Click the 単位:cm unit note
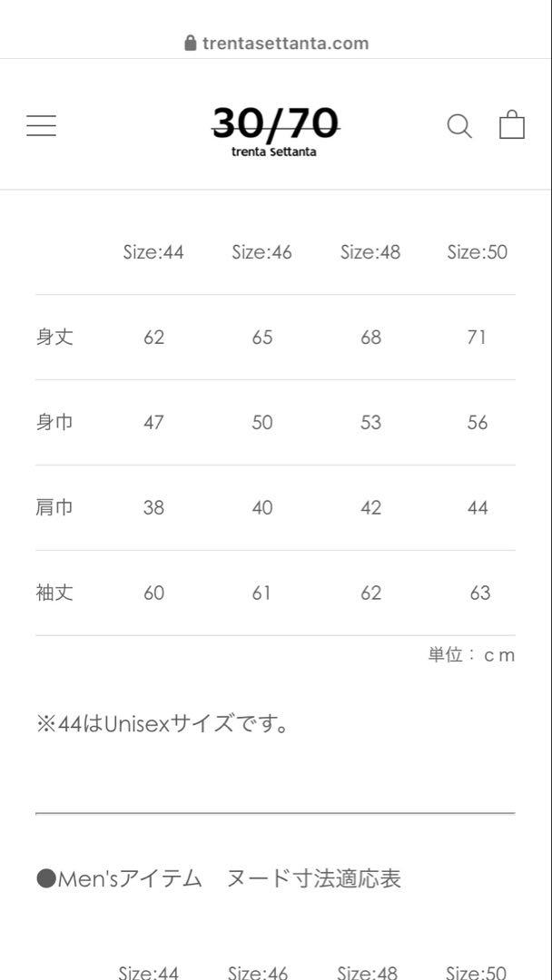Screen dimensions: 552x980 coord(471,655)
